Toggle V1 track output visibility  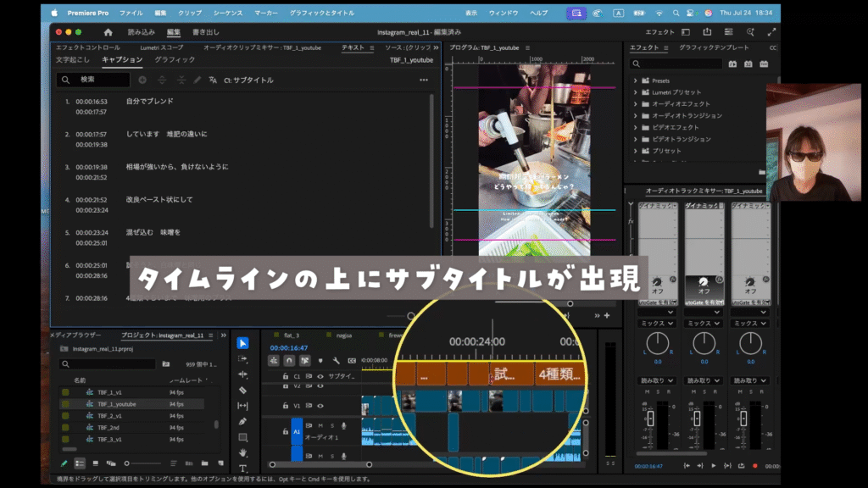[320, 406]
